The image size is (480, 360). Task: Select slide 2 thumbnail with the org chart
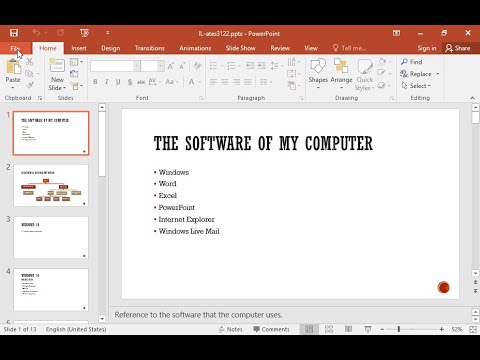[x=51, y=186]
